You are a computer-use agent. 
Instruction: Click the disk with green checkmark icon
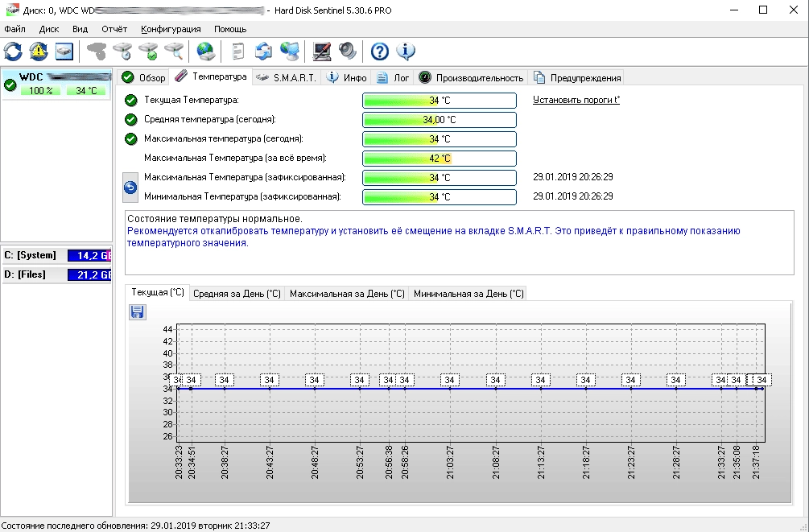click(148, 51)
